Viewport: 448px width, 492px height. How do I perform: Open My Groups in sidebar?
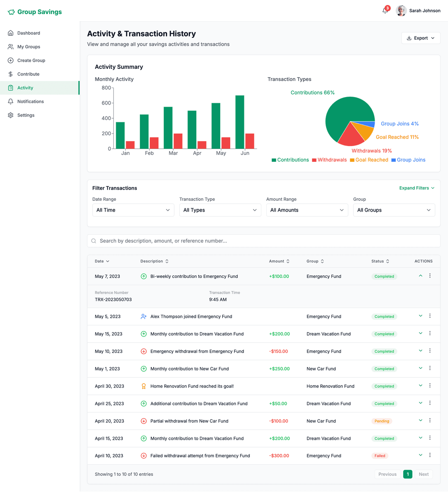tap(29, 47)
